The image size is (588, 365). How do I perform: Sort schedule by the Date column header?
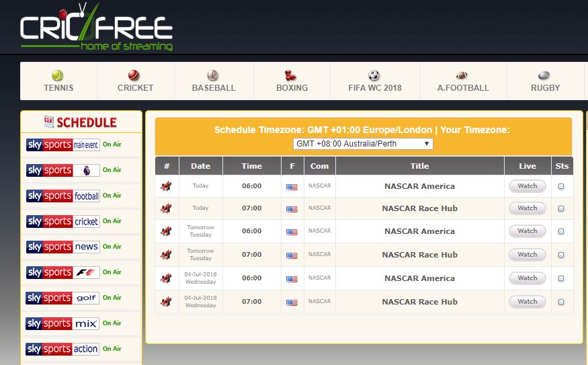[200, 166]
